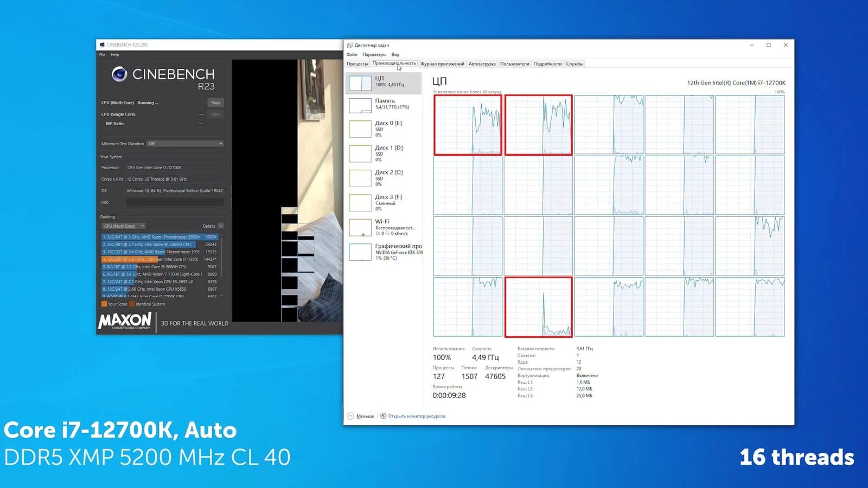Click the Cinebench logo icon in header
The width and height of the screenshot is (868, 488).
[119, 74]
